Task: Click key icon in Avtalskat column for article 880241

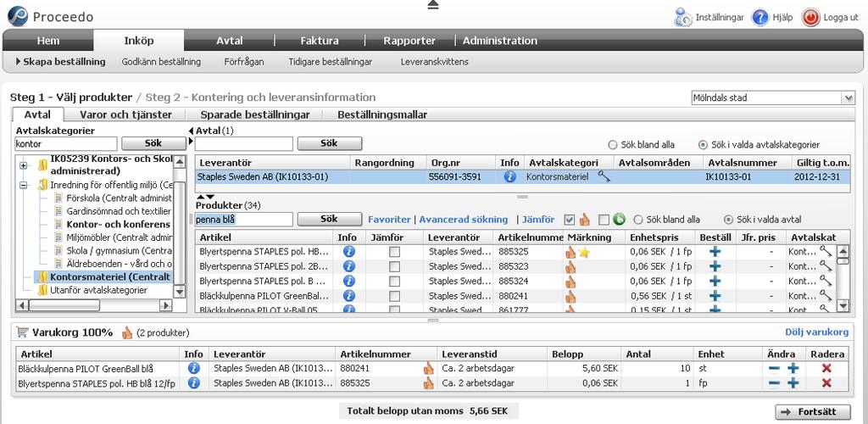Action: point(826,296)
